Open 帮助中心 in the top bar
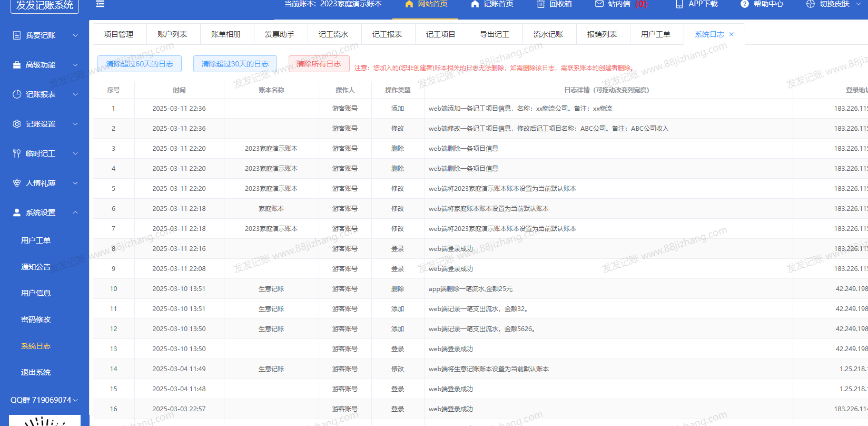 pos(768,4)
